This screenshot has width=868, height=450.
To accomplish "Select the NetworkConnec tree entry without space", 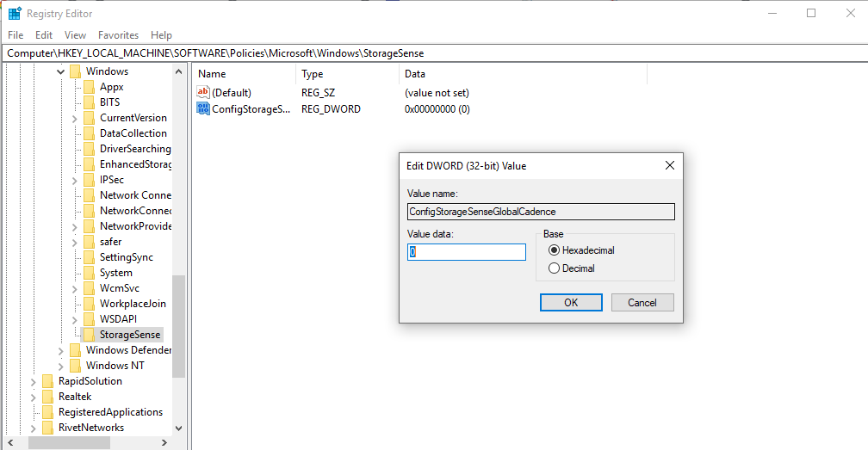I will tap(136, 211).
